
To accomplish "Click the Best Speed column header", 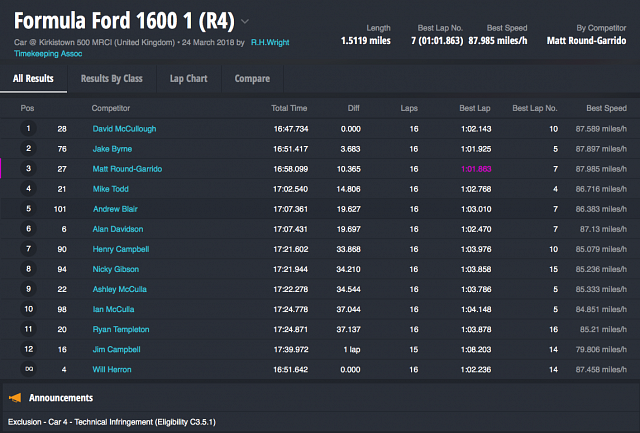I will pyautogui.click(x=606, y=107).
